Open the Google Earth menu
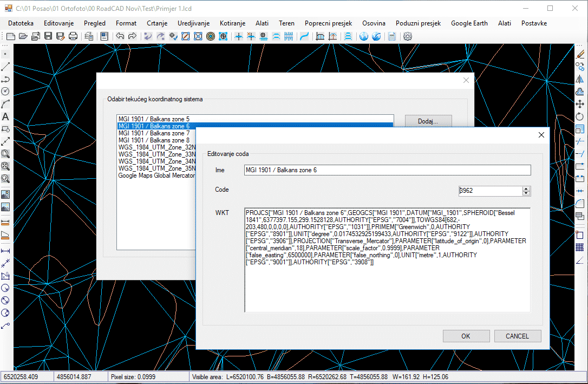The height and width of the screenshot is (384, 588). (469, 23)
